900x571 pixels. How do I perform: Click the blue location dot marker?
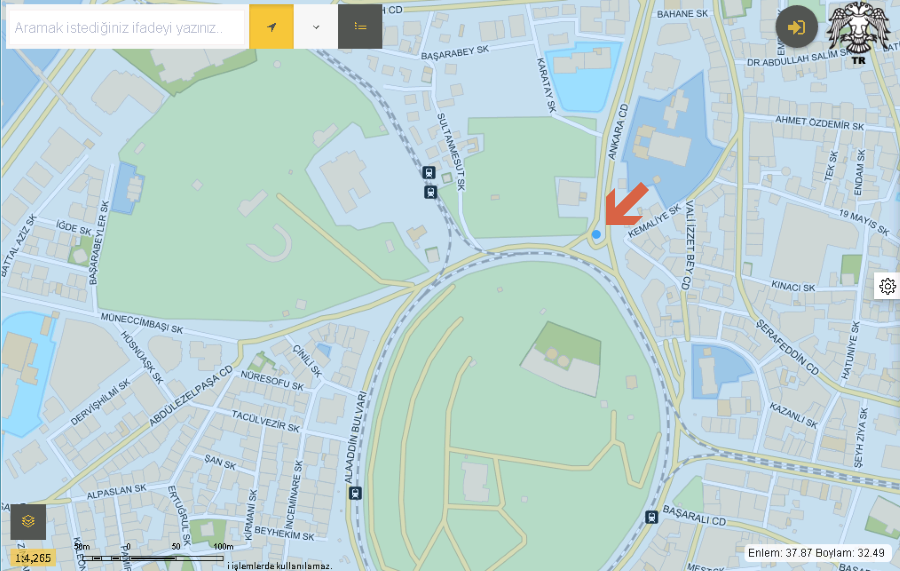tap(596, 234)
